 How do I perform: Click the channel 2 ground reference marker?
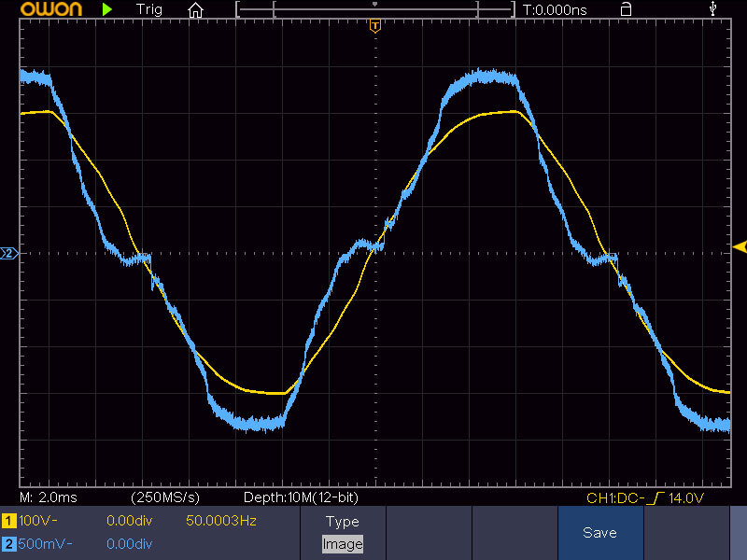[x=8, y=253]
